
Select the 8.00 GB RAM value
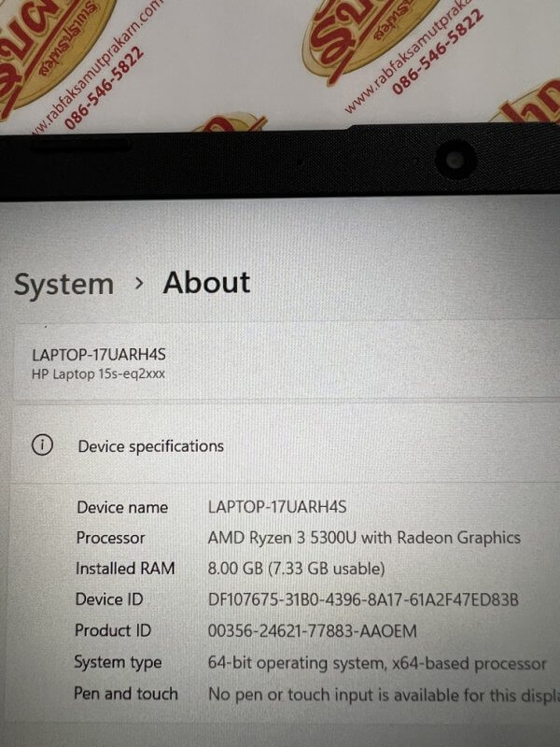[296, 569]
